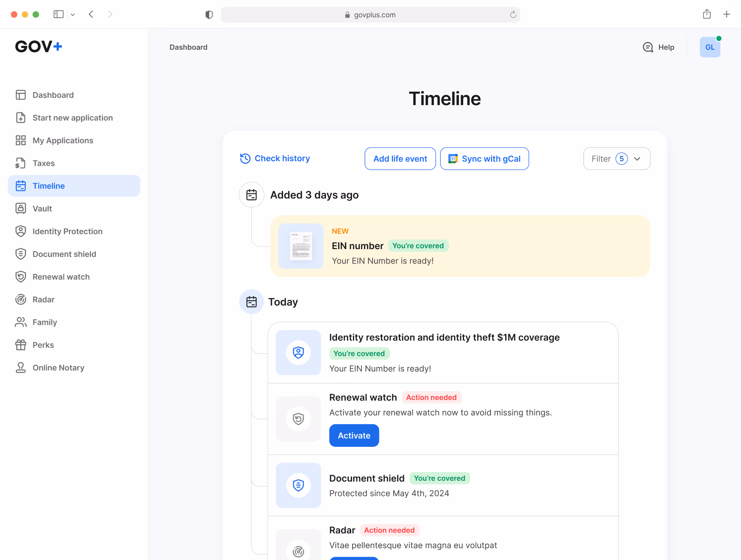Click the Perks gift icon

[x=21, y=345]
